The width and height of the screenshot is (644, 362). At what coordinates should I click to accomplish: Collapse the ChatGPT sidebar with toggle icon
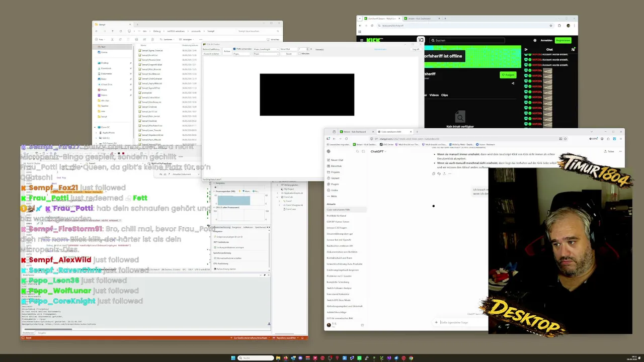363,151
